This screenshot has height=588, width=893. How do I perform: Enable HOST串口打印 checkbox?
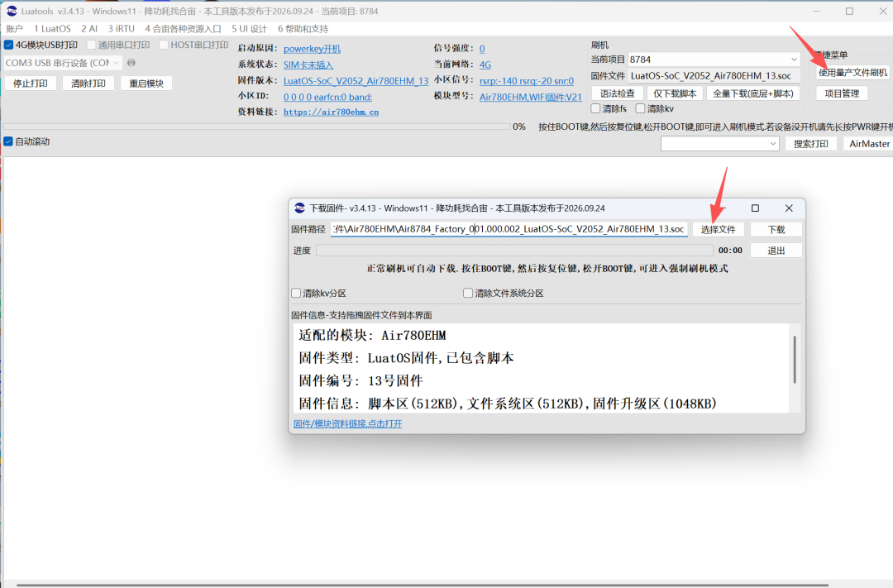click(x=164, y=45)
